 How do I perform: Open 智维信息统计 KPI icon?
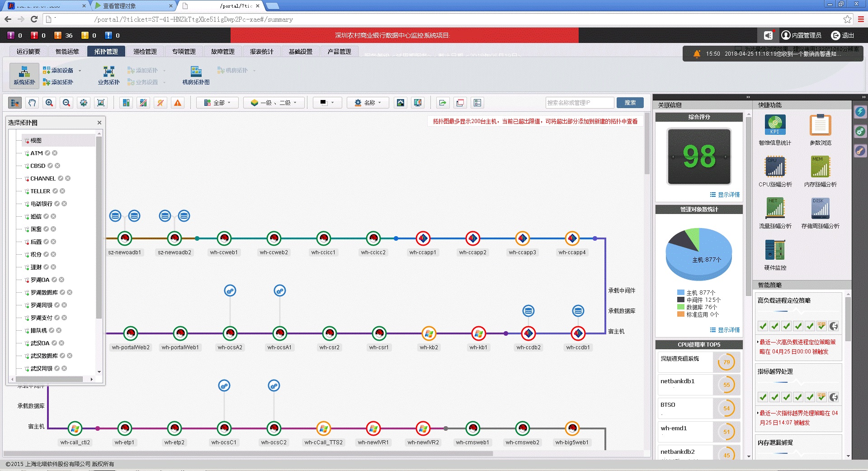click(775, 125)
